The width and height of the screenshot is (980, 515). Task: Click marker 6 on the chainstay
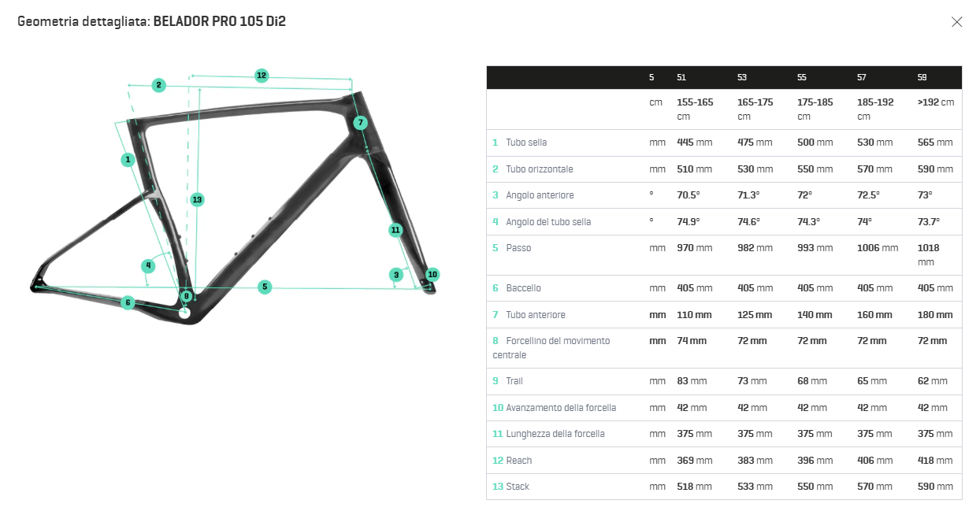tap(128, 302)
